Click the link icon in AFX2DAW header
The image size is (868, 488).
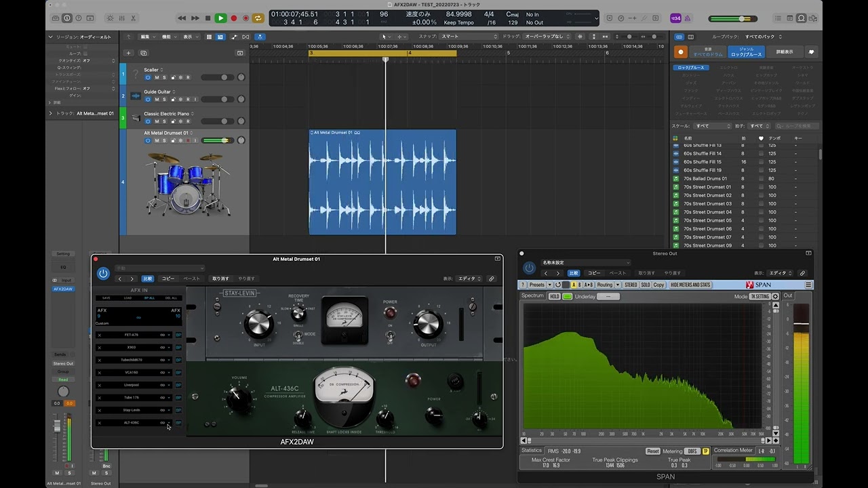point(492,279)
